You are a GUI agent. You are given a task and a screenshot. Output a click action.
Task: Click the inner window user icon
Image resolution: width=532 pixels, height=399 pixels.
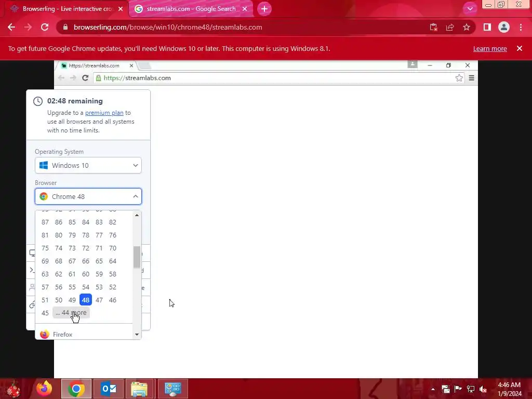412,64
